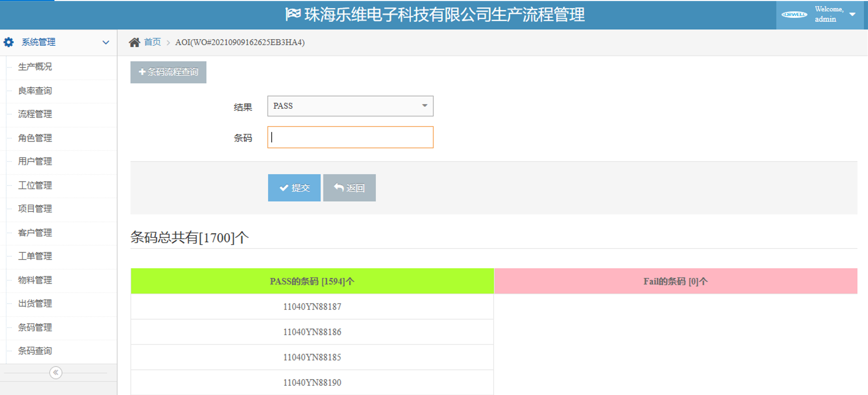Open the admin user dropdown arrow
868x395 pixels.
pos(852,14)
